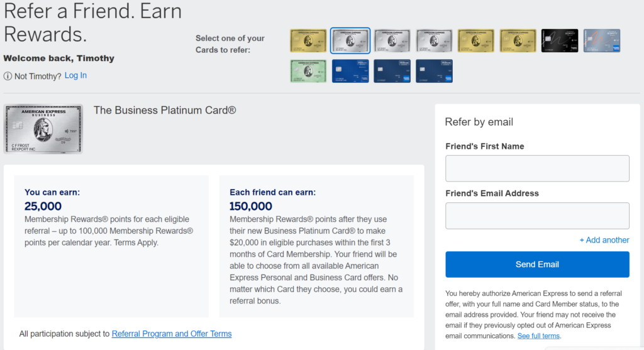
Task: Choose the gray-blue Marriott Bonvoy card
Action: pyautogui.click(x=602, y=41)
